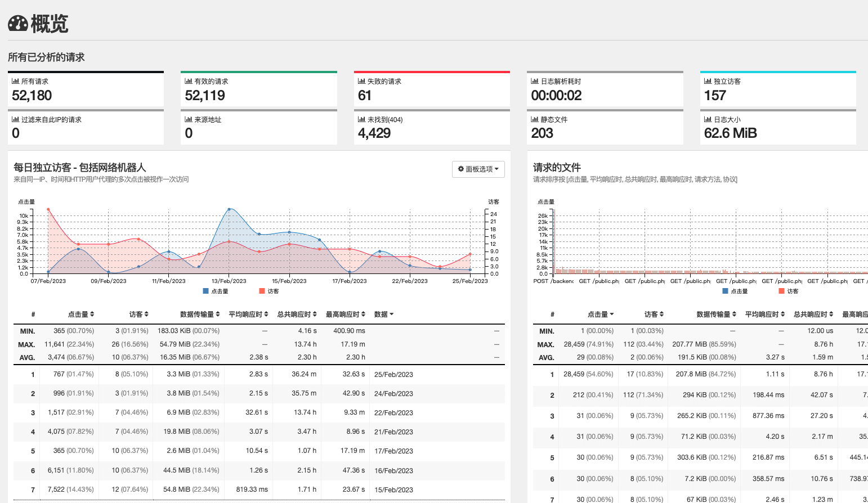Image resolution: width=868 pixels, height=503 pixels.
Task: Click the 207.8 MiB (84.72%) cell
Action: pos(706,374)
